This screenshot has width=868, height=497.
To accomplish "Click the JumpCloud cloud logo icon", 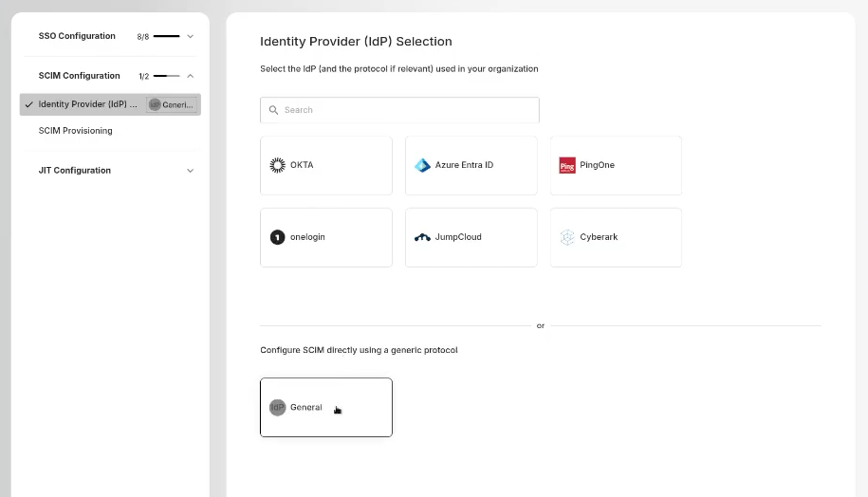I will pyautogui.click(x=422, y=237).
